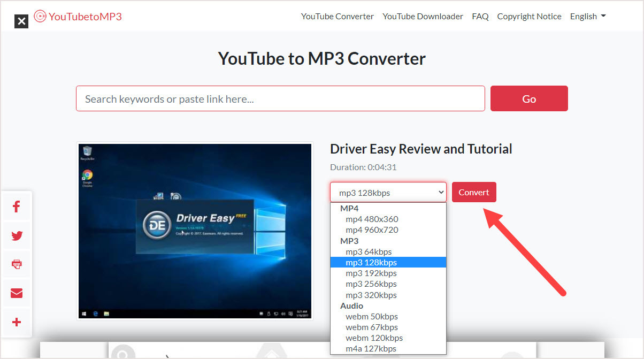Share the page via email icon

click(16, 293)
